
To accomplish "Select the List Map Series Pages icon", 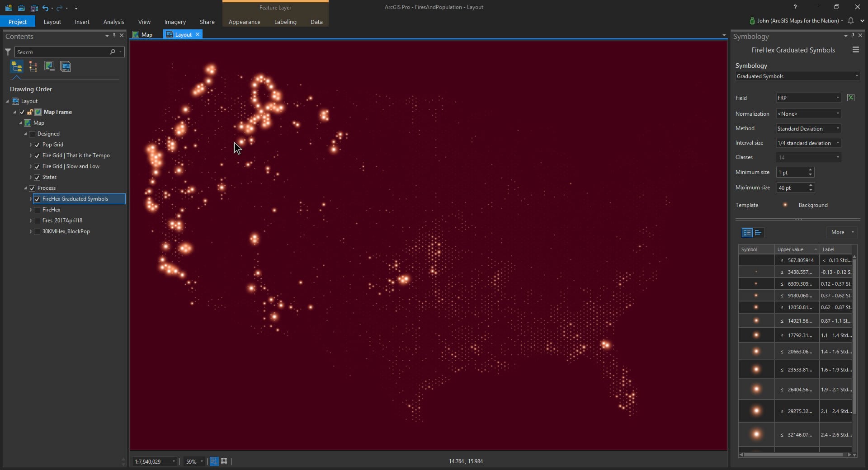I will [x=66, y=66].
